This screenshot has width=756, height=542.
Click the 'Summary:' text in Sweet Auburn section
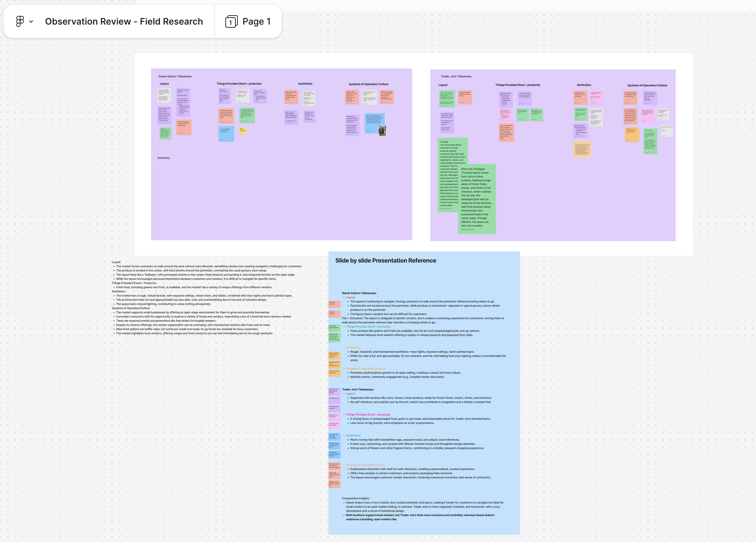pyautogui.click(x=164, y=158)
